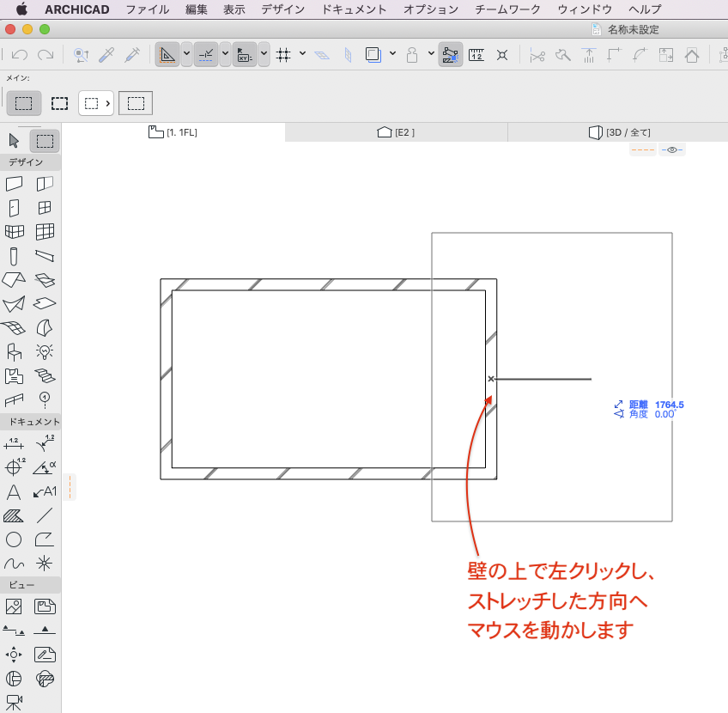Viewport: 728px width, 713px height.
Task: Choose the linear Dimension tool
Action: point(14,444)
